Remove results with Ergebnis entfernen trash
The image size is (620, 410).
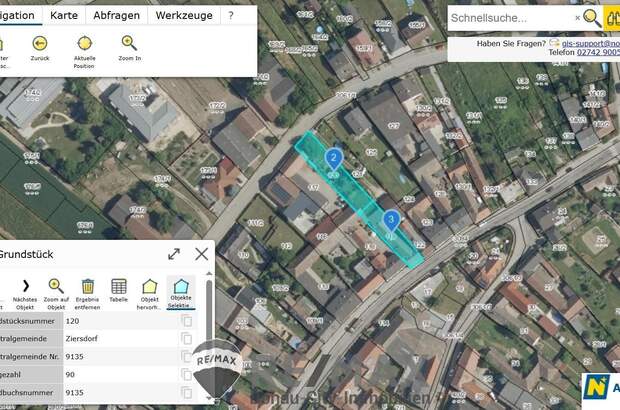(x=87, y=294)
